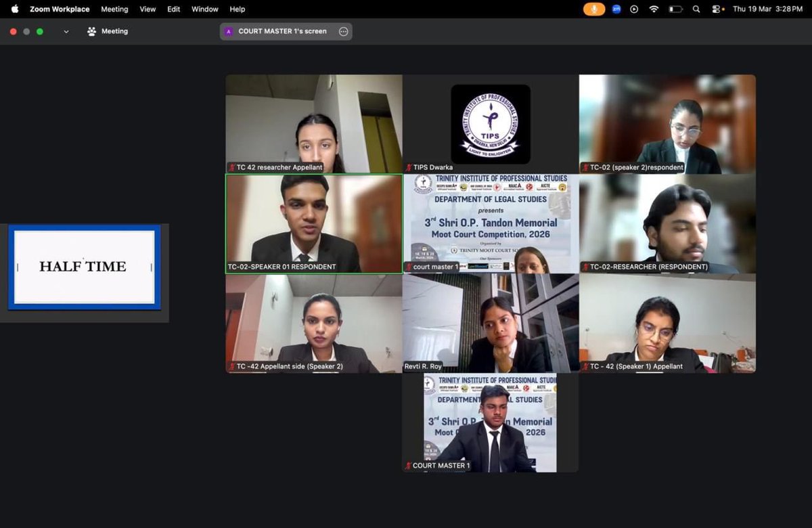Click the muted mic icon of TC 42 researcher Appellant

pyautogui.click(x=231, y=167)
